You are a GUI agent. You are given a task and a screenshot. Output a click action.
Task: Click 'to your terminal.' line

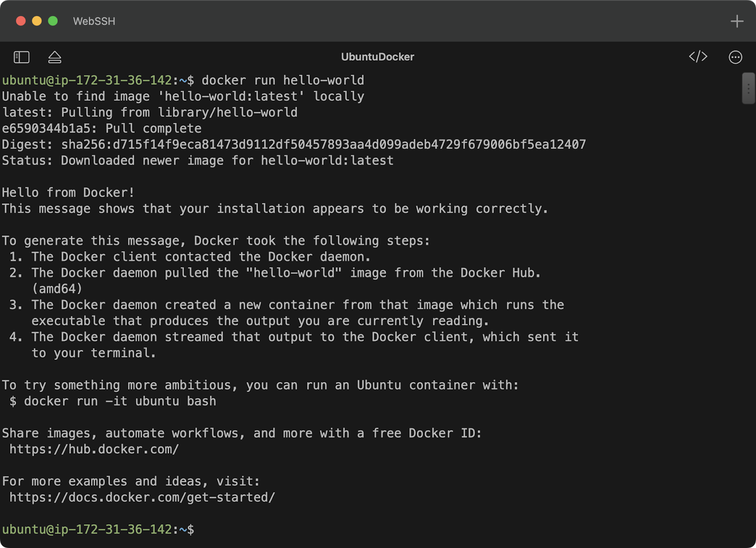pyautogui.click(x=94, y=353)
